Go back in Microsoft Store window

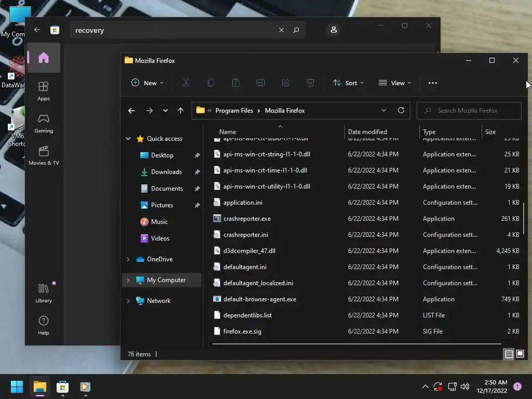[x=37, y=30]
